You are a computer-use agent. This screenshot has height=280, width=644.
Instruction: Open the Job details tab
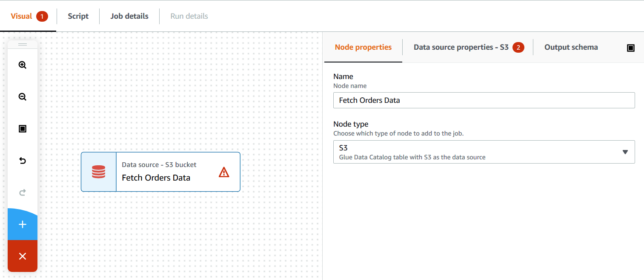pyautogui.click(x=129, y=16)
